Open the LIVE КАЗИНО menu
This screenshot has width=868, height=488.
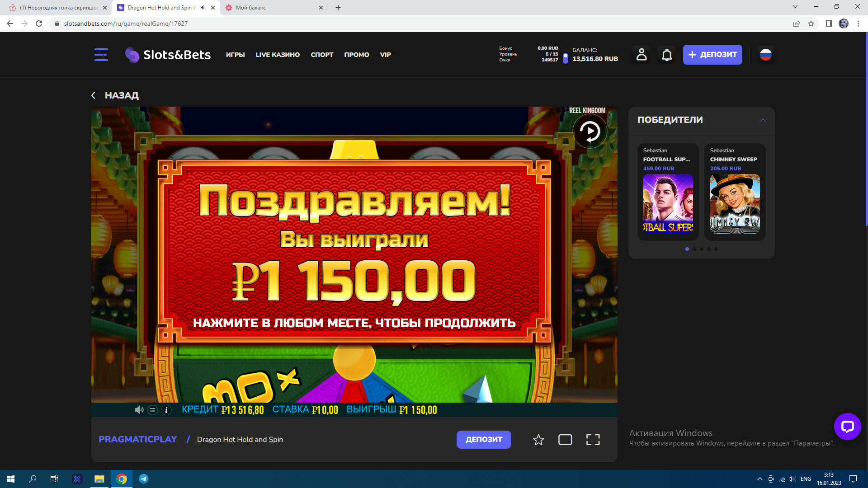[277, 55]
